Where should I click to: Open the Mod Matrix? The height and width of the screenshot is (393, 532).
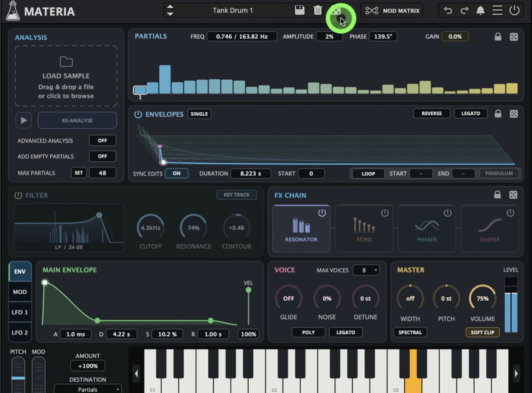point(392,10)
